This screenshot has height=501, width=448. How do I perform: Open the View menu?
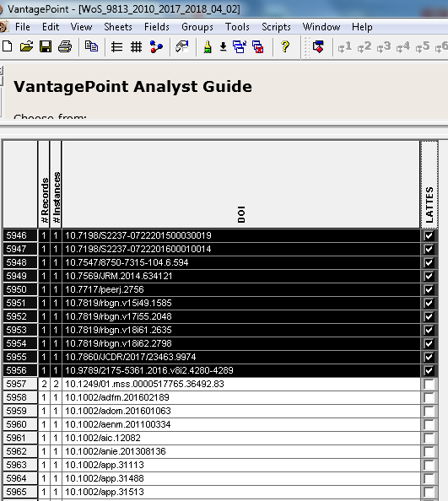coord(81,27)
